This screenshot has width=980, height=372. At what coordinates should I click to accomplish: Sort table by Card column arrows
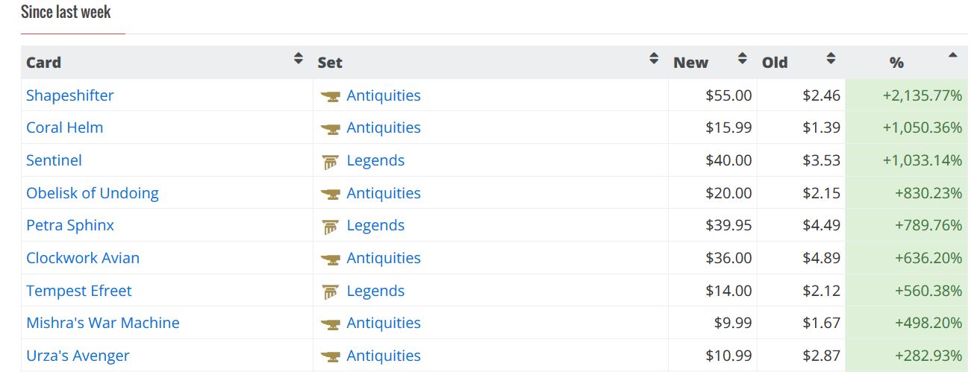click(299, 59)
